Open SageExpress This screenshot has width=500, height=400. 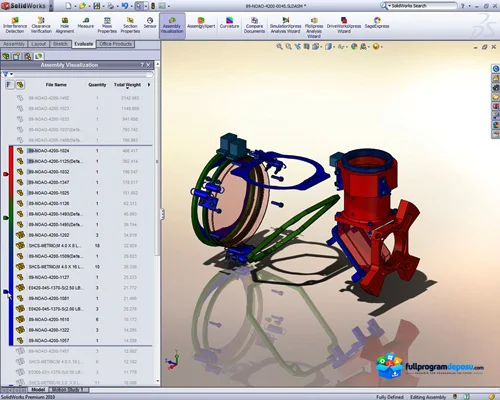(377, 23)
